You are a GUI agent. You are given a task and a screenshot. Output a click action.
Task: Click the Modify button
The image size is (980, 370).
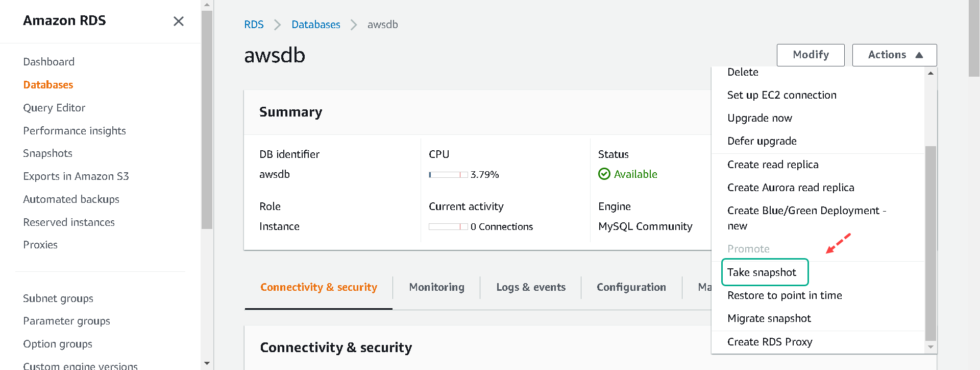811,55
